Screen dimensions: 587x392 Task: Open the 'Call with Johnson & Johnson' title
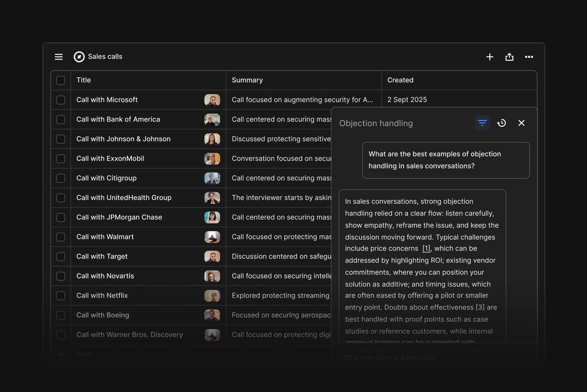(123, 139)
